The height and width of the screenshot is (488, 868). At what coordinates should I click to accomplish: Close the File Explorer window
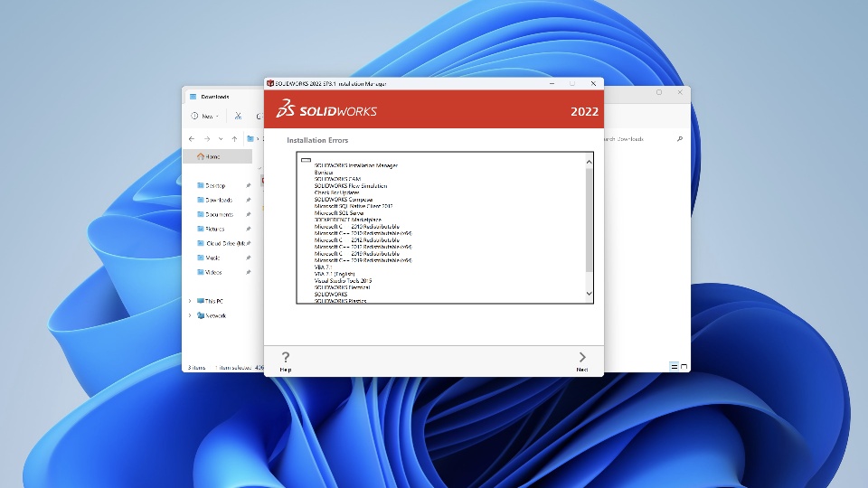pos(680,92)
